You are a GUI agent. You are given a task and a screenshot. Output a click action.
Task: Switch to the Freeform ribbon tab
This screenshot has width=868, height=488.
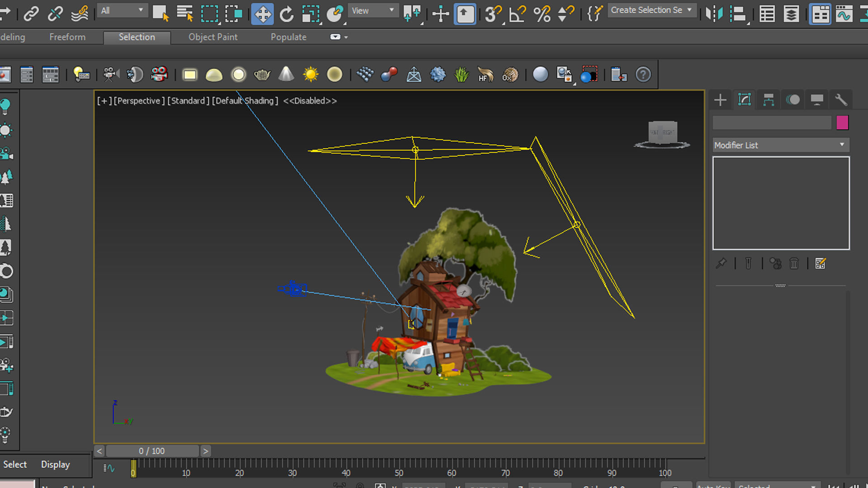(x=67, y=37)
